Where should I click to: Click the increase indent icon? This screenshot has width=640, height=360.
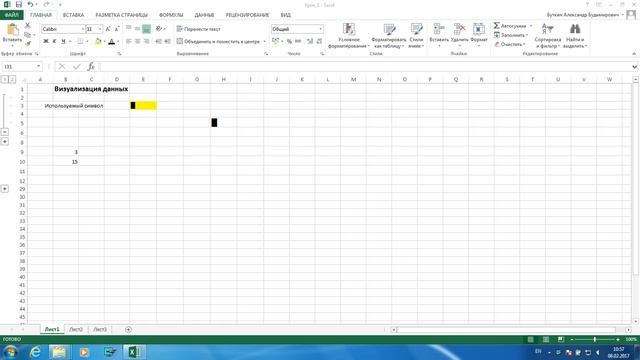167,41
